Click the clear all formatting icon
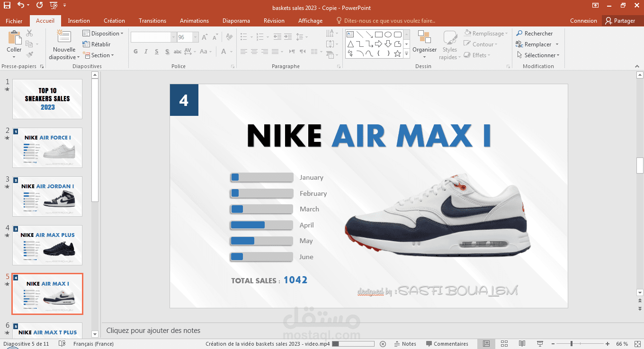This screenshot has width=644, height=349. click(229, 37)
